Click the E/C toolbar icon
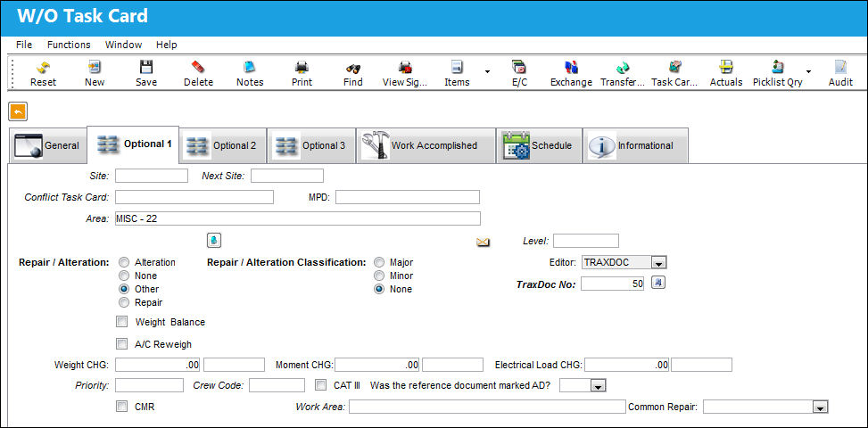The width and height of the screenshot is (868, 428). tap(519, 68)
